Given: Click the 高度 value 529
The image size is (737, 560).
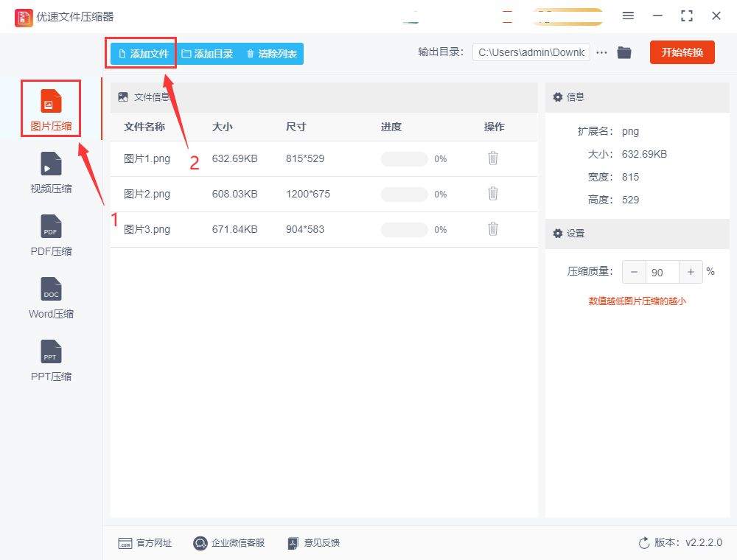Looking at the screenshot, I should (630, 200).
